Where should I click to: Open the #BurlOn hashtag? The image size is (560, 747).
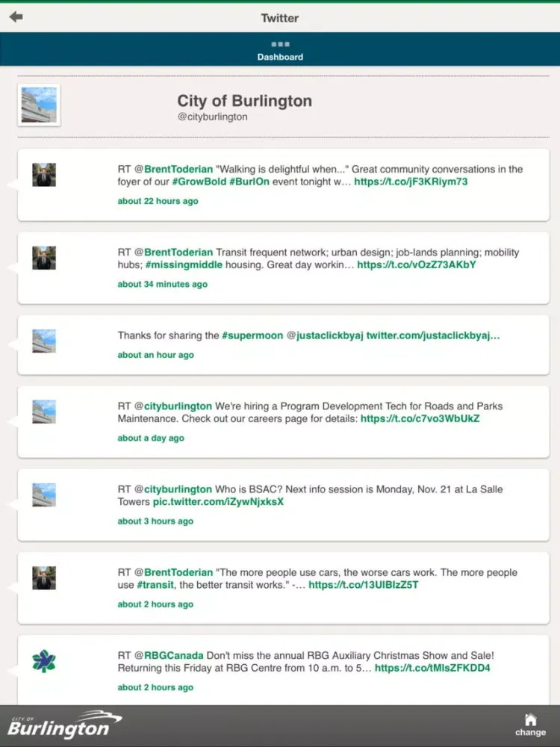coord(249,182)
